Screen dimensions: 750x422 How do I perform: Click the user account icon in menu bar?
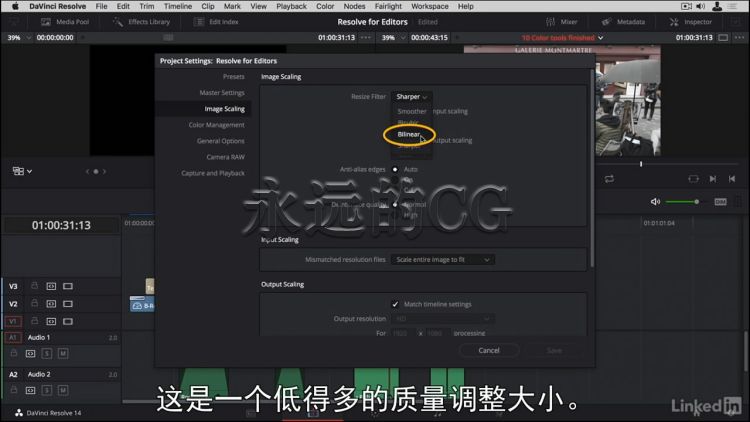point(717,6)
